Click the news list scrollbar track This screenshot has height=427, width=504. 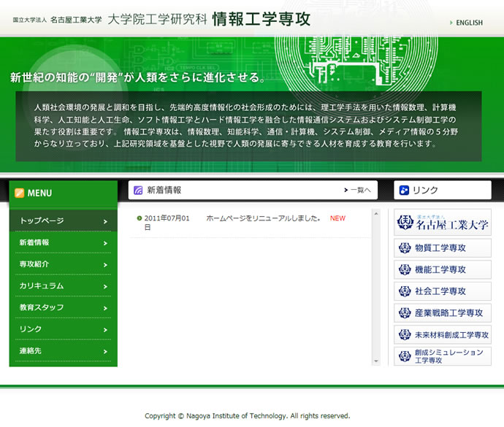point(376,288)
